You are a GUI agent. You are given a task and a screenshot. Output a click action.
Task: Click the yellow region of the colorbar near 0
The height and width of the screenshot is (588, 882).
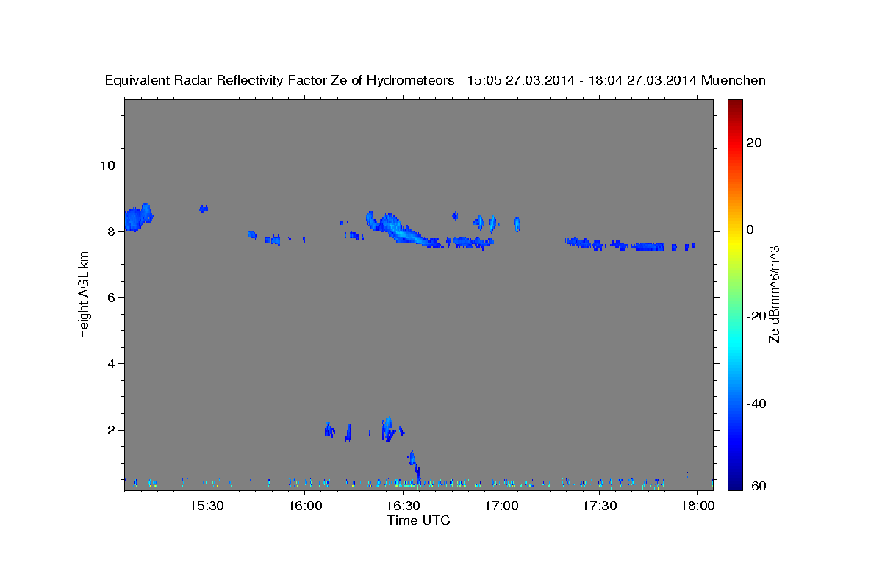[x=734, y=239]
